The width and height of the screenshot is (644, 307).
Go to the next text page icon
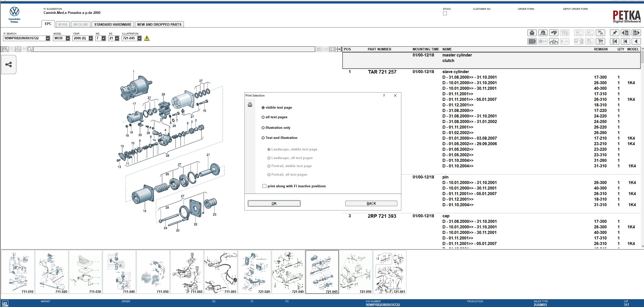click(x=636, y=33)
